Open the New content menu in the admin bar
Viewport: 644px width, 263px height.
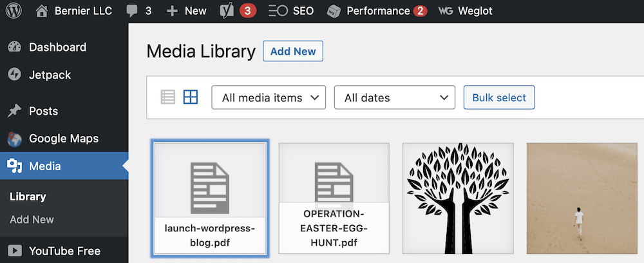pyautogui.click(x=187, y=11)
